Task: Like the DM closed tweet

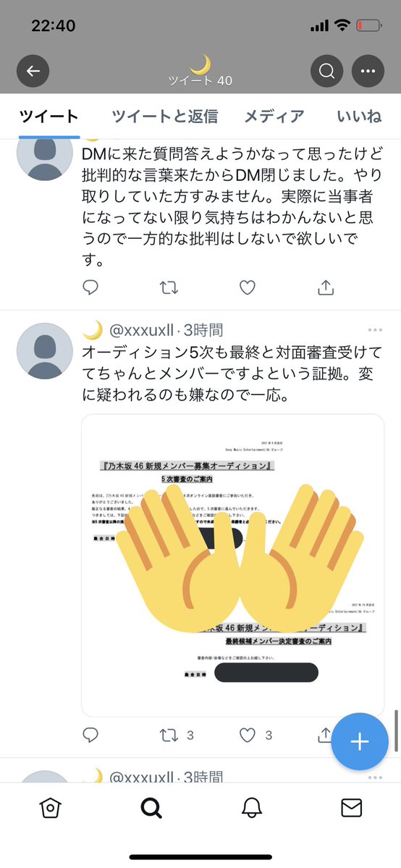Action: (x=247, y=287)
